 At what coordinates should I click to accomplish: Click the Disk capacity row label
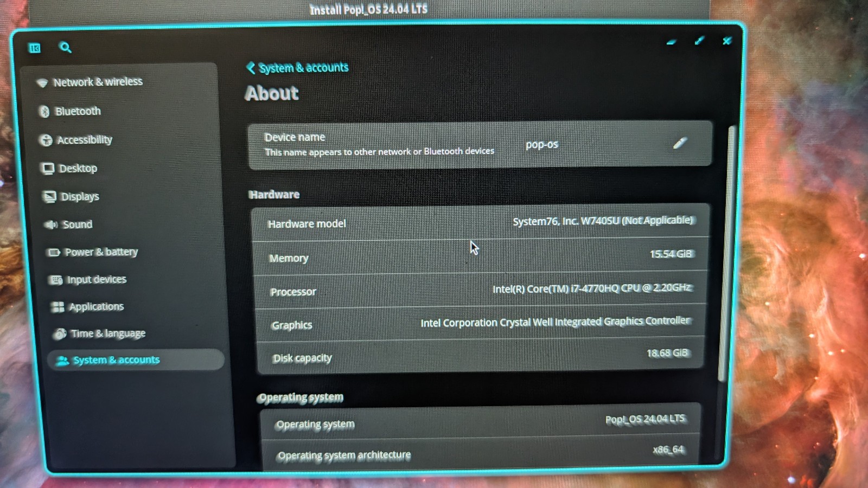tap(302, 358)
